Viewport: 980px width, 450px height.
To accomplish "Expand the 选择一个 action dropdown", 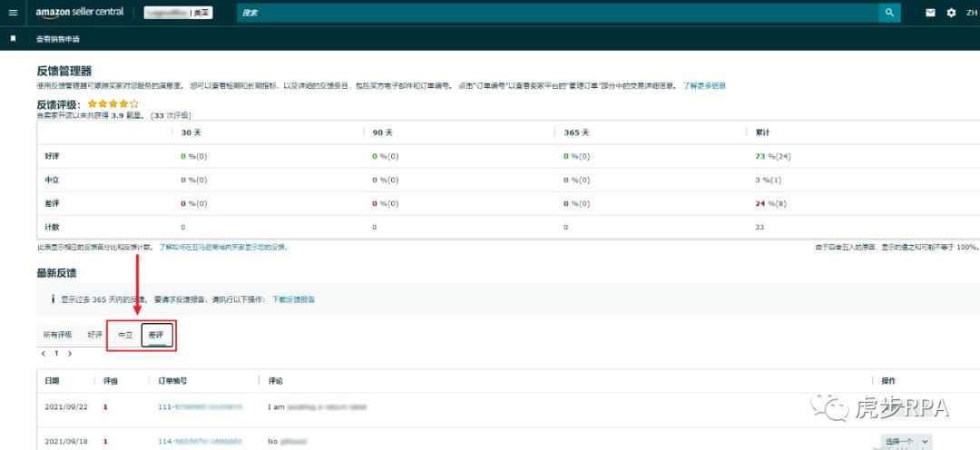I will (906, 442).
